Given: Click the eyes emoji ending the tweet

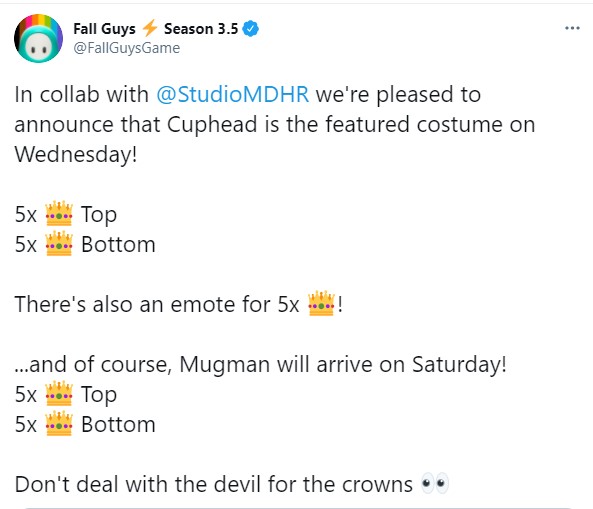Looking at the screenshot, I should click(435, 484).
